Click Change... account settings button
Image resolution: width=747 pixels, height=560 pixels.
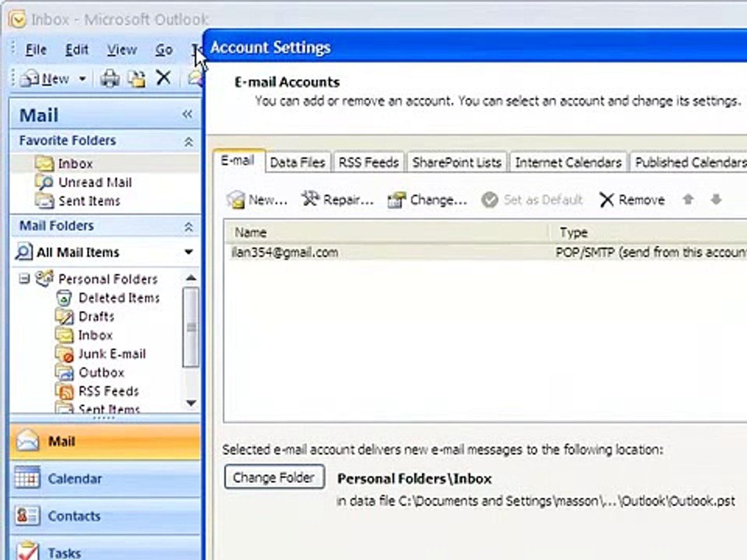tap(427, 200)
